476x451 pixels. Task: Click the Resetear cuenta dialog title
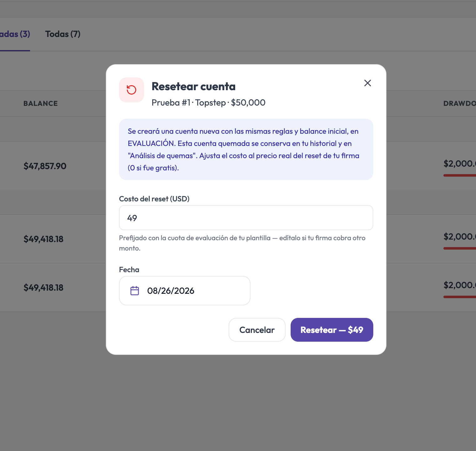(194, 86)
